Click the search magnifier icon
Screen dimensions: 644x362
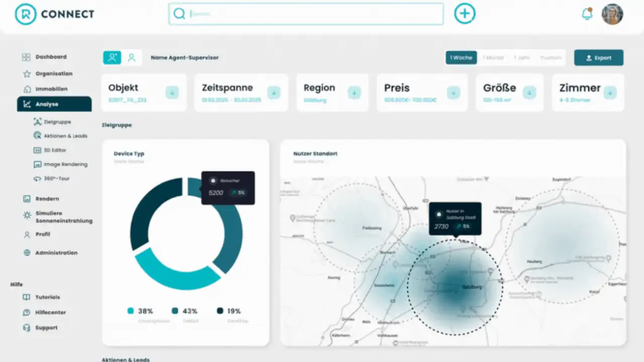click(179, 14)
